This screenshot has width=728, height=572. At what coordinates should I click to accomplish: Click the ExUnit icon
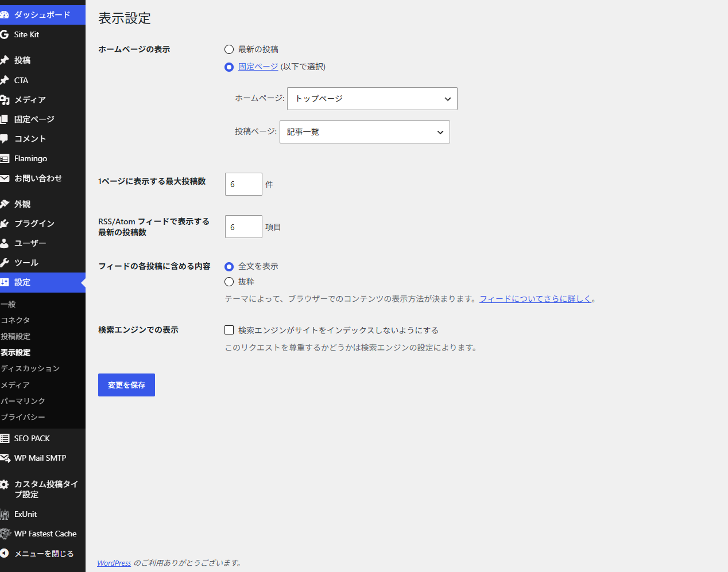pos(5,515)
